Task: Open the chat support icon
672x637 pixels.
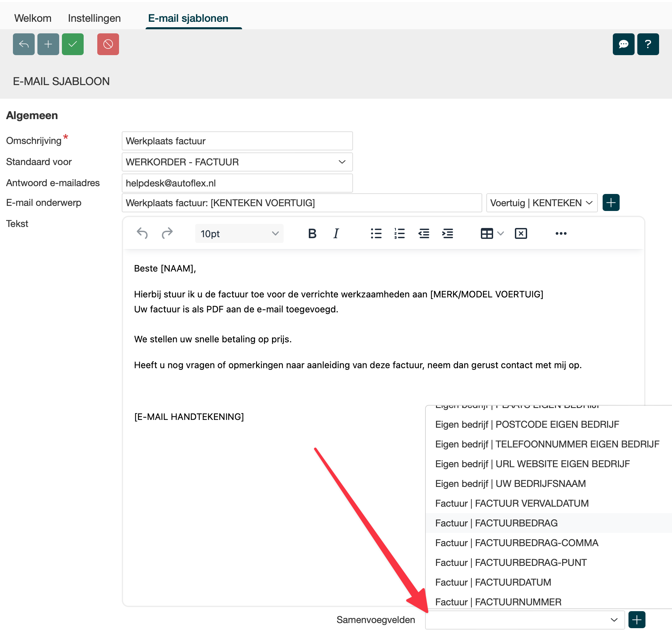Action: [623, 44]
